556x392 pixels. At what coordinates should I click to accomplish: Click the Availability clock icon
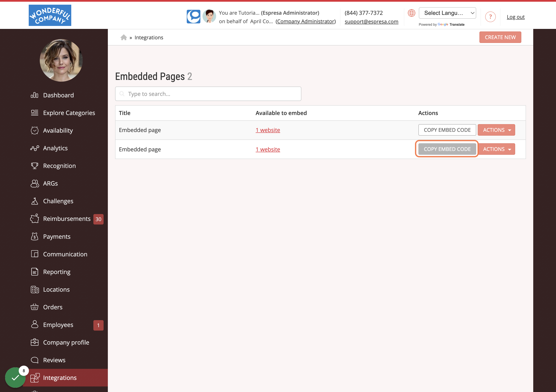coord(34,131)
